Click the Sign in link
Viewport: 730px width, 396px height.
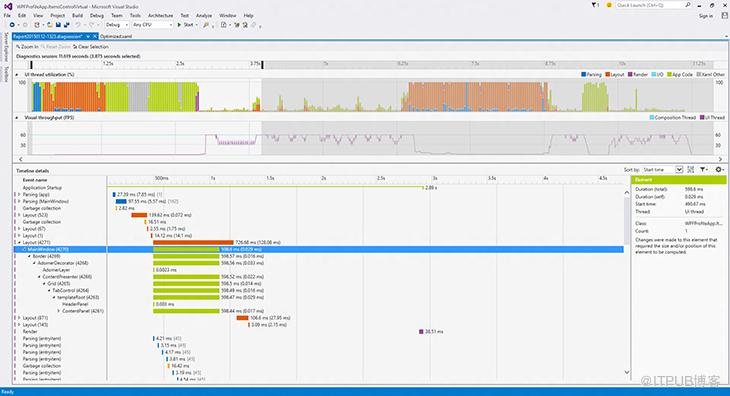(x=706, y=16)
